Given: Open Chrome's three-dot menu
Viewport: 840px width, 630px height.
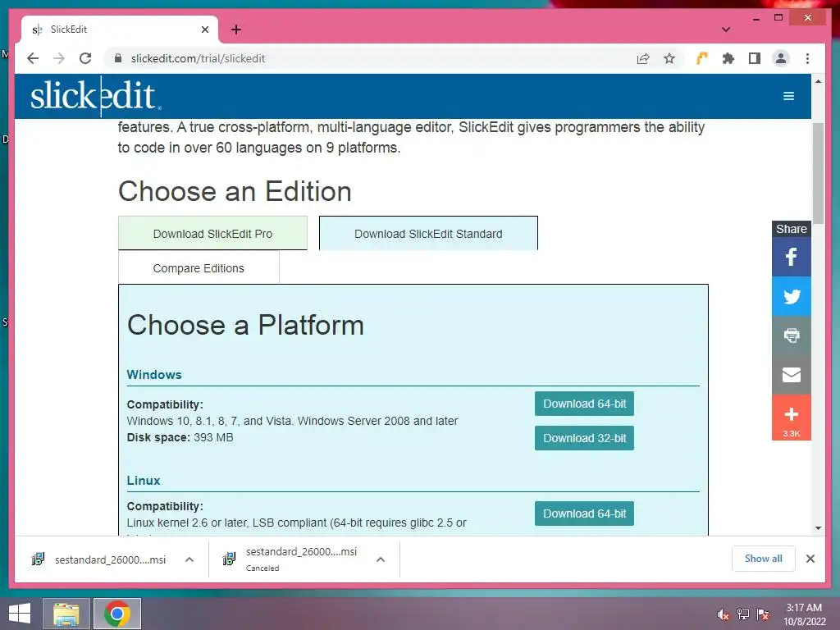Looking at the screenshot, I should [x=807, y=58].
